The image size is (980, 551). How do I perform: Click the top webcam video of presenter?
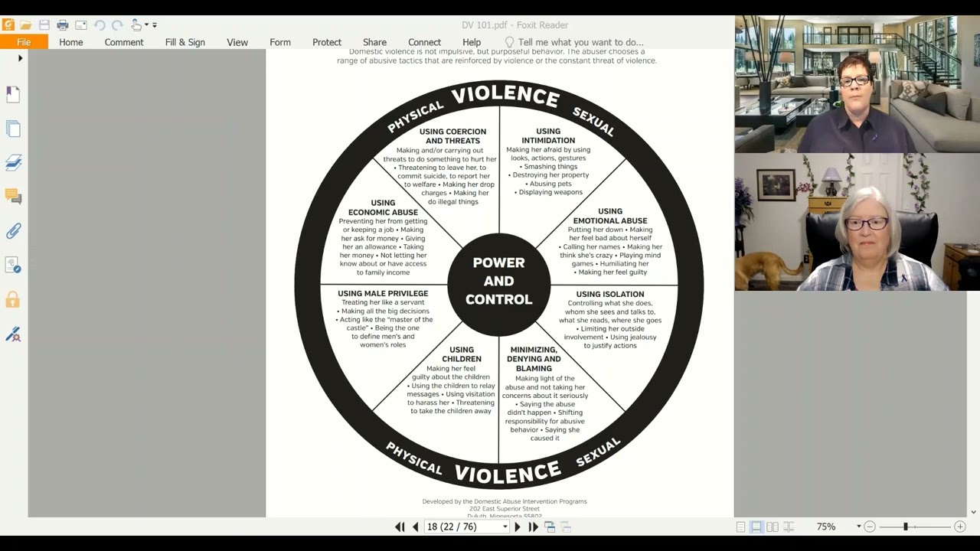coord(857,84)
